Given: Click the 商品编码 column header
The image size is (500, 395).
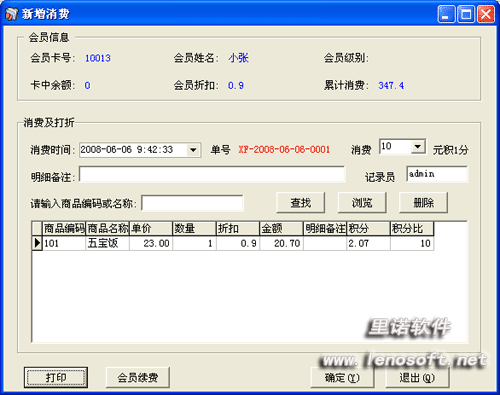Looking at the screenshot, I should (x=64, y=228).
